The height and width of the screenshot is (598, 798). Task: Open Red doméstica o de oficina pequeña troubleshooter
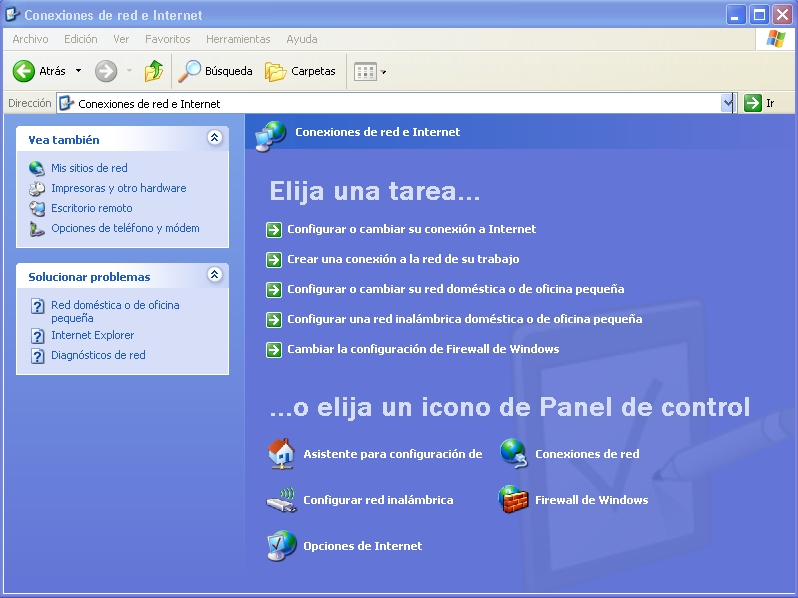point(115,311)
